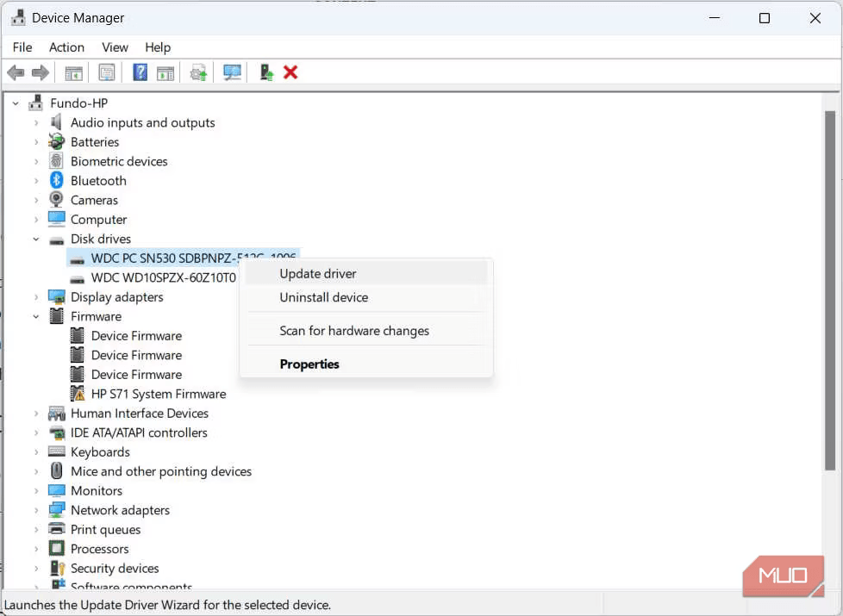
Task: Click the Security devices key icon
Action: click(x=57, y=568)
